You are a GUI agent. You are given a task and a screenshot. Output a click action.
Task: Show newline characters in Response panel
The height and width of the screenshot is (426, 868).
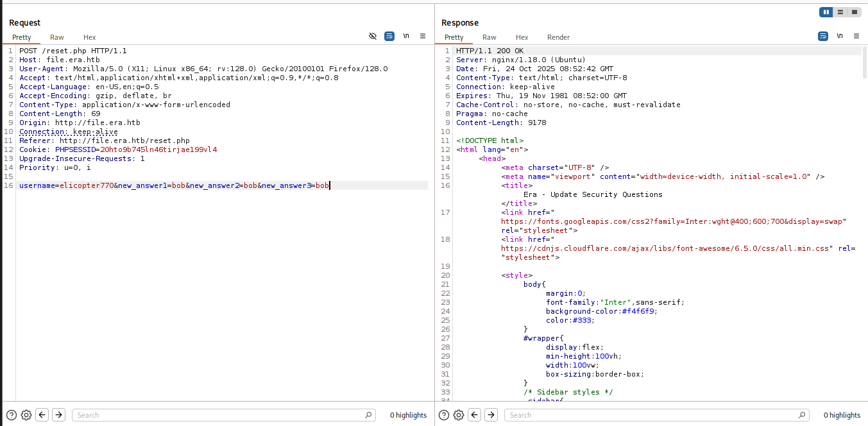(x=839, y=37)
